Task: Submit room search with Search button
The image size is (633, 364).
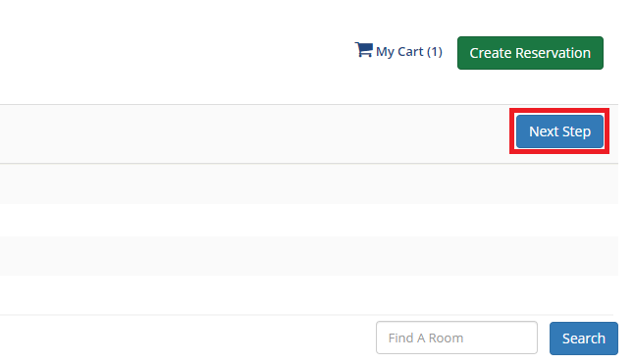Action: click(x=583, y=338)
